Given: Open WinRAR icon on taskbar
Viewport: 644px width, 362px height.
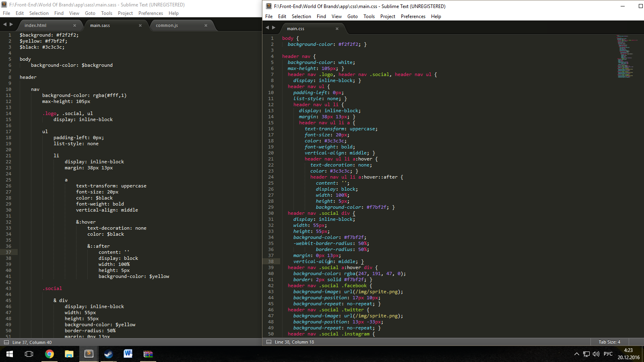Looking at the screenshot, I should [x=148, y=354].
